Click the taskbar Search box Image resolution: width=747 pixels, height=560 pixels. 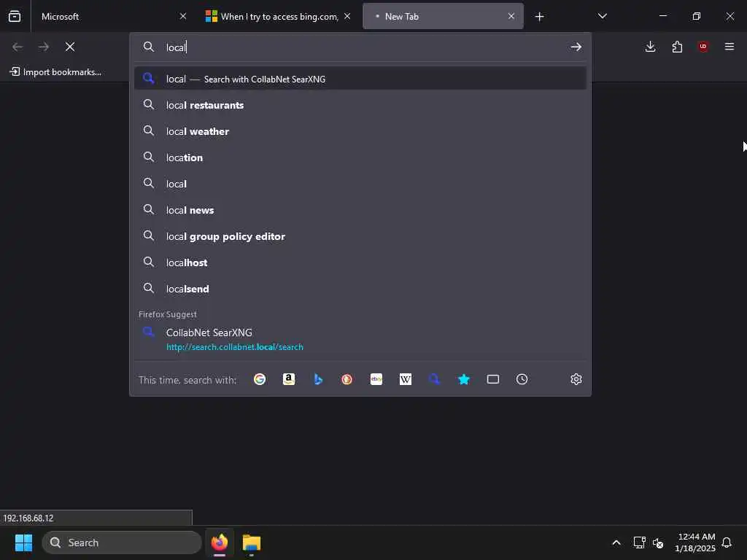[x=122, y=542]
